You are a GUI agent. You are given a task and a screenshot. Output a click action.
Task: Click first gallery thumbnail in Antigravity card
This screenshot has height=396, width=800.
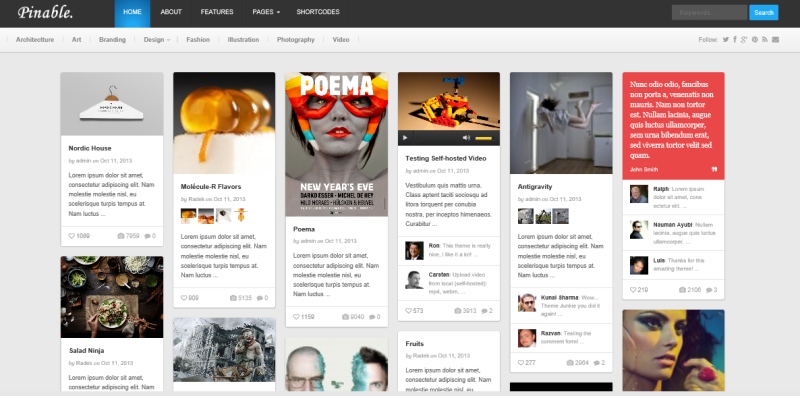coord(526,216)
